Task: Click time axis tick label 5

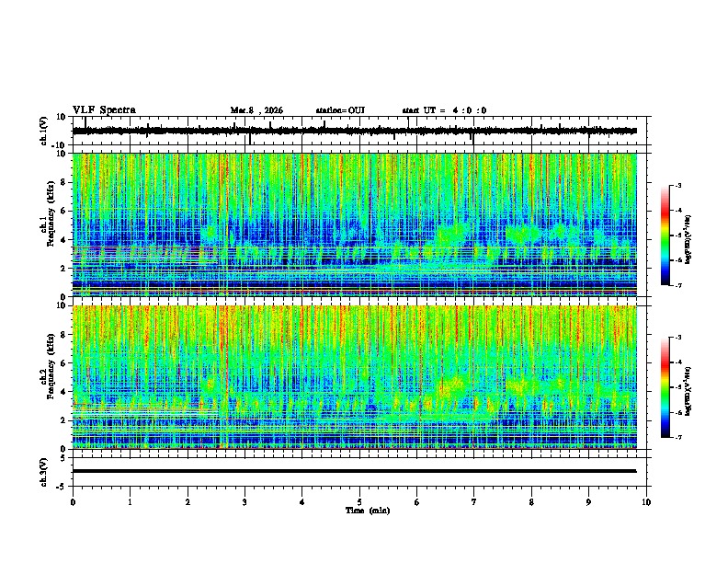Action: (359, 502)
